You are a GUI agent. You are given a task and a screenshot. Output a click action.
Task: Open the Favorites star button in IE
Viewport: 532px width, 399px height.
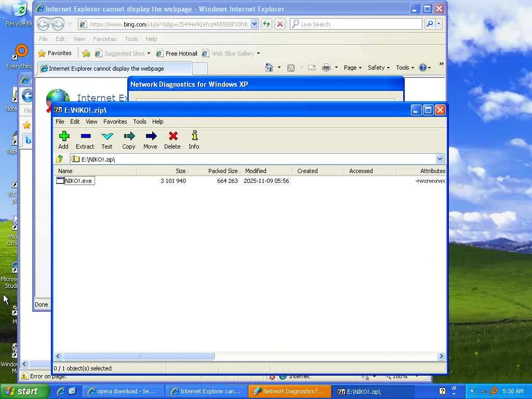tap(55, 54)
